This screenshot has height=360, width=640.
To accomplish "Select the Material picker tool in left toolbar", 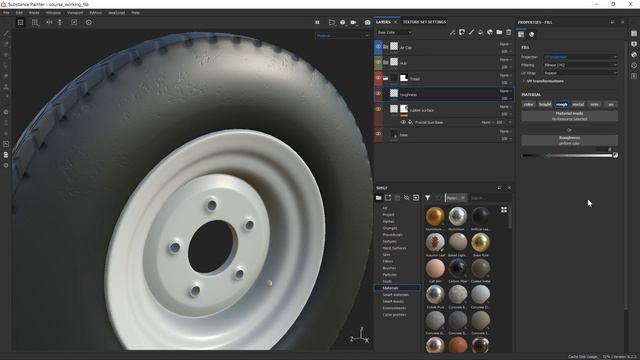I will click(x=6, y=97).
